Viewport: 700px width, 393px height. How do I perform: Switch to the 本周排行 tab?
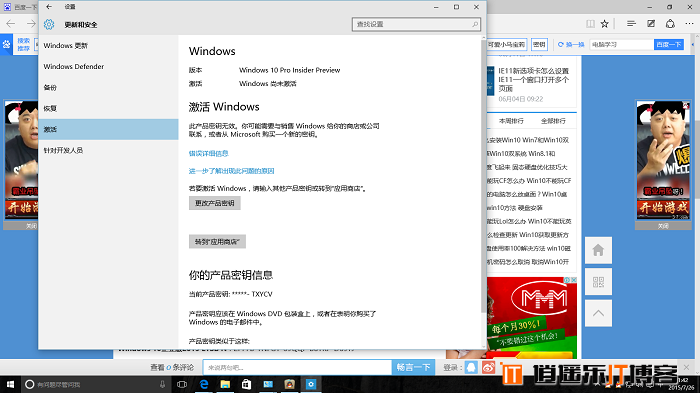(x=511, y=121)
